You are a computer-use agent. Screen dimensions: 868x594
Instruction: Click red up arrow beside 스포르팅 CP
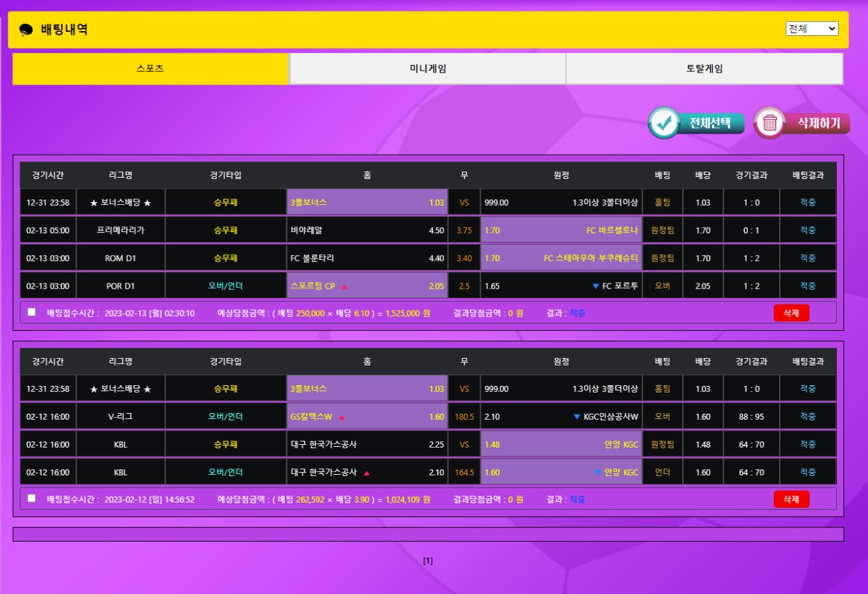tap(344, 286)
